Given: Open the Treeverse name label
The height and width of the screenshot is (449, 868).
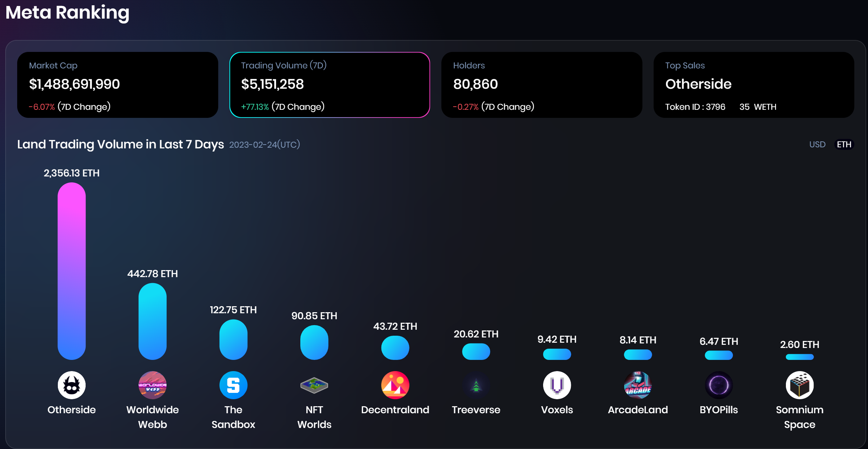Looking at the screenshot, I should coord(476,410).
